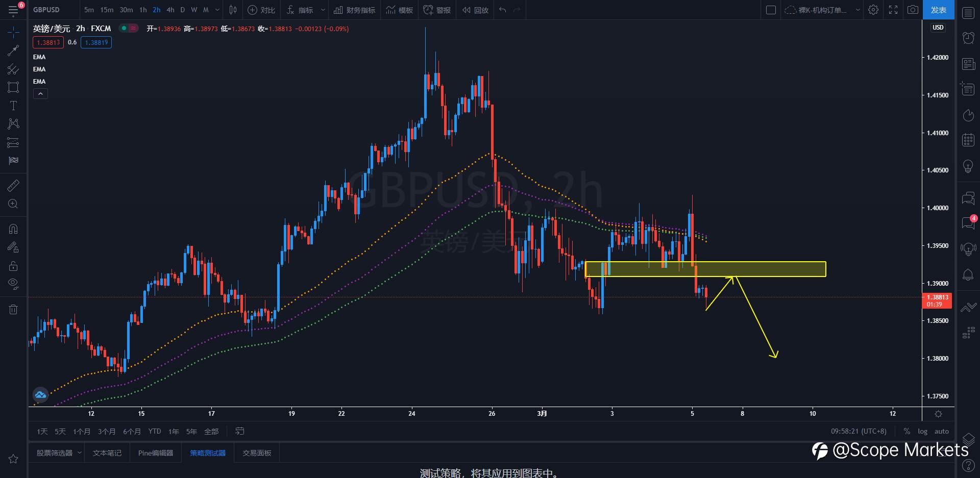Enter fullscreen mode
980x478 pixels.
click(893, 10)
